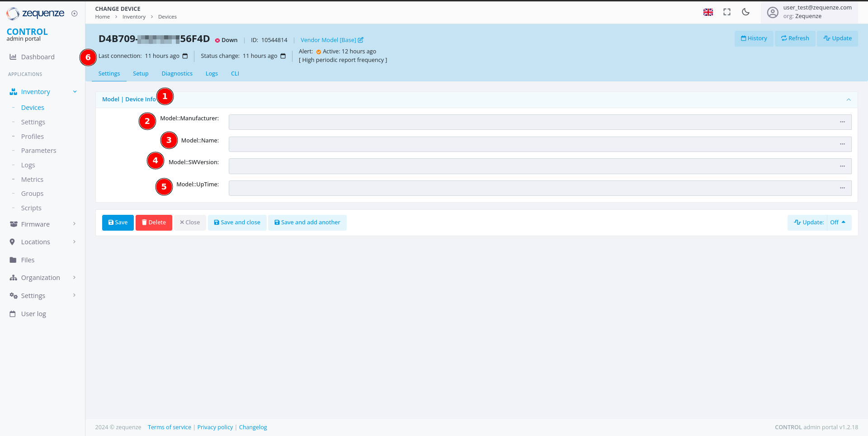This screenshot has height=436, width=868.
Task: Click the user account avatar icon
Action: coord(773,13)
